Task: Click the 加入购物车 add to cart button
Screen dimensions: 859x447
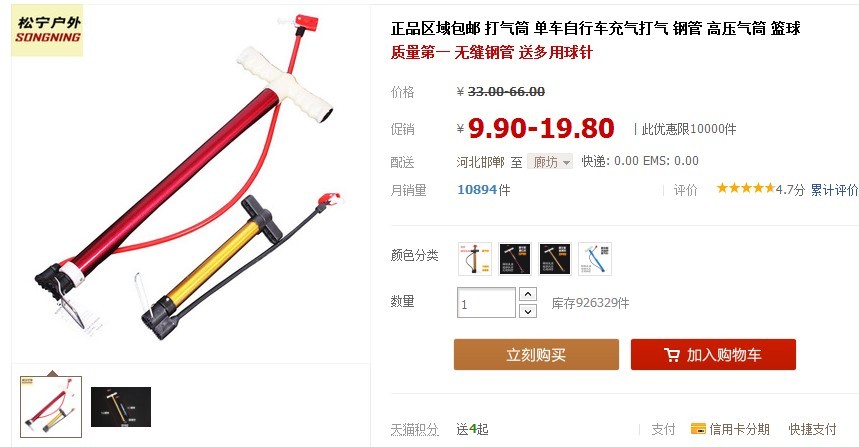Action: tap(713, 354)
